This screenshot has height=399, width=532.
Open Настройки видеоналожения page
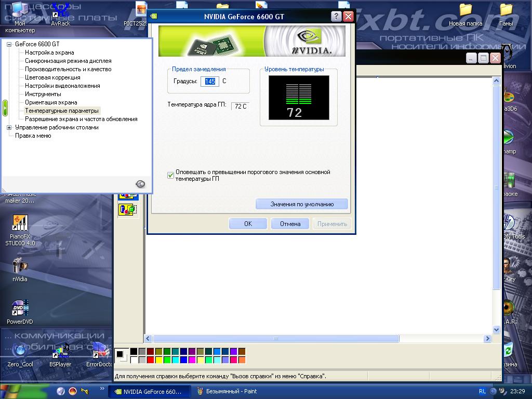pos(62,86)
